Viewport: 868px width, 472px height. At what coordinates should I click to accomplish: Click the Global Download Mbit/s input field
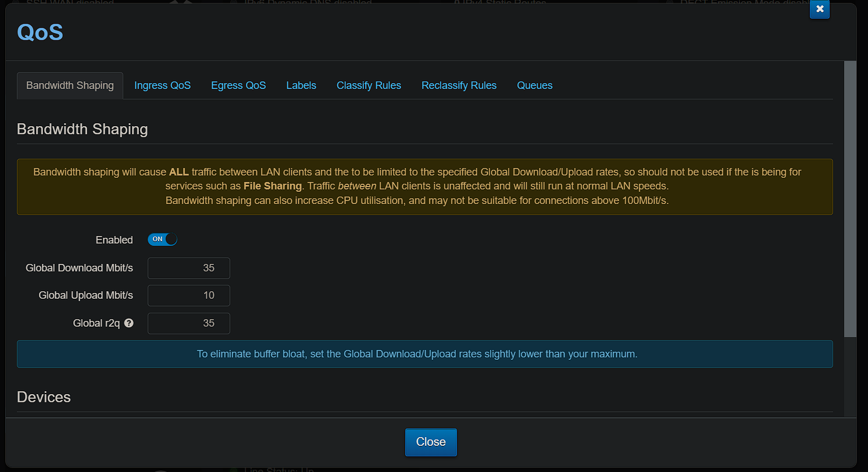tap(188, 268)
